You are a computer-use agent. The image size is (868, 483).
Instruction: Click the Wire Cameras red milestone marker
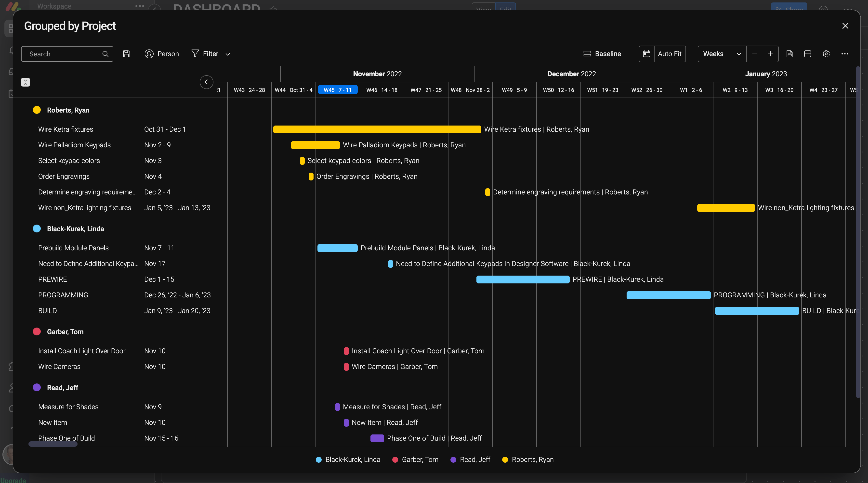346,367
